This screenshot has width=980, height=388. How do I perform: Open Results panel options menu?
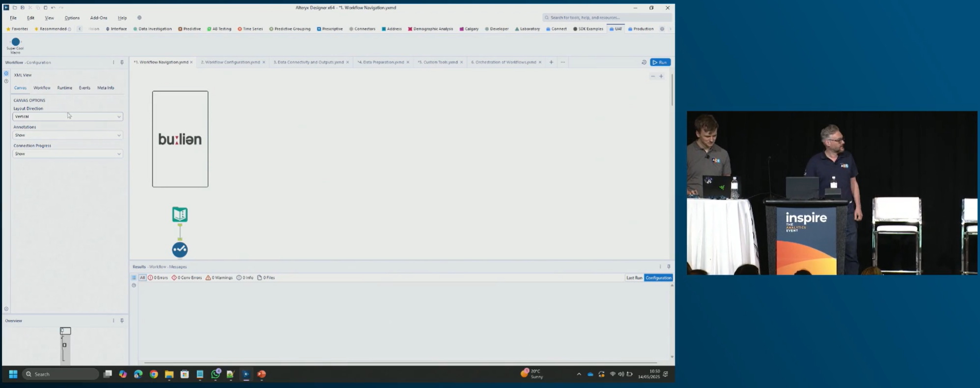pyautogui.click(x=660, y=267)
